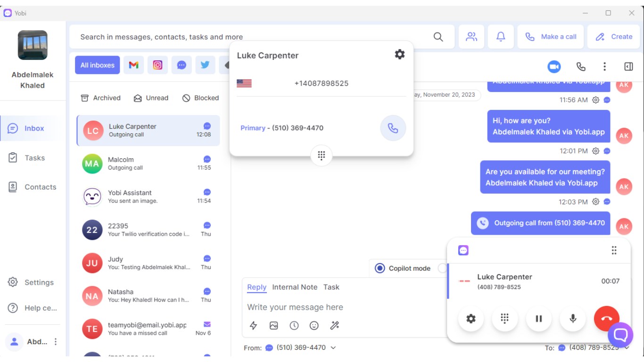Click the call widget drag handle dots
Screen dimensions: 644x362
click(x=614, y=250)
